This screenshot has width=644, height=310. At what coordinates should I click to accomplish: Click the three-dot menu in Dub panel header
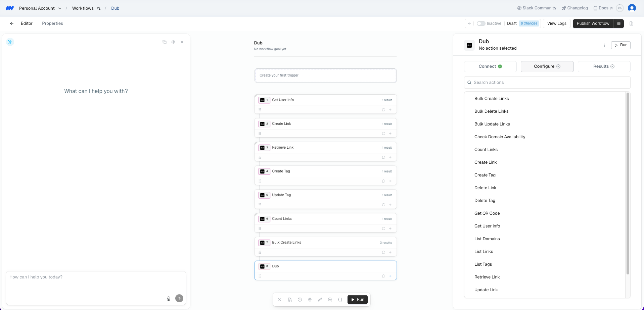[604, 45]
